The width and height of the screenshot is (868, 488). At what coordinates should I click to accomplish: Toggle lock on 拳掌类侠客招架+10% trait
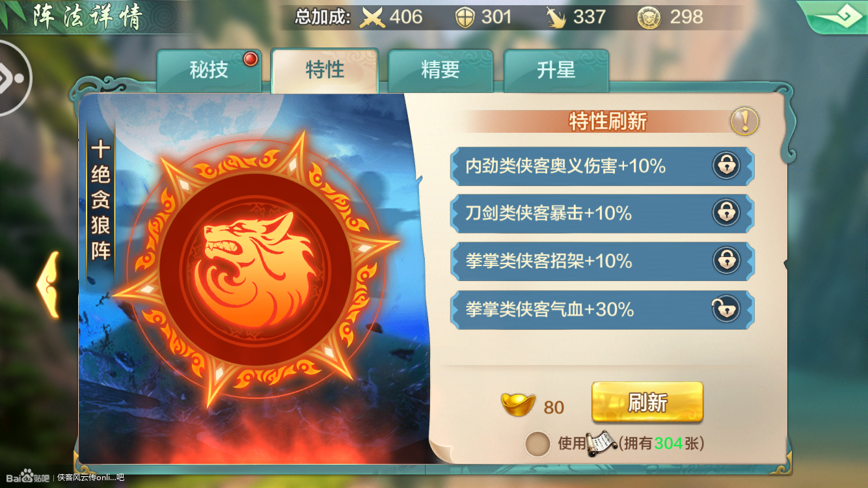point(726,261)
